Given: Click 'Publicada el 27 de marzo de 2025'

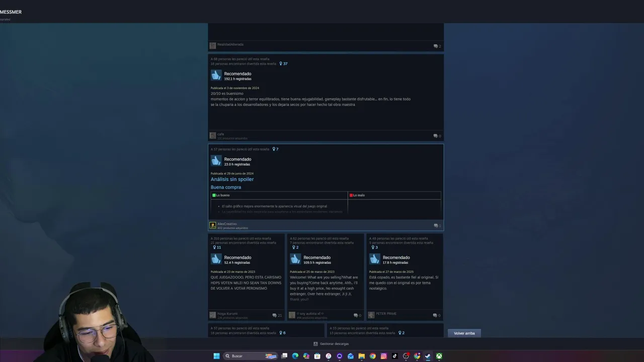Looking at the screenshot, I should coord(391,272).
